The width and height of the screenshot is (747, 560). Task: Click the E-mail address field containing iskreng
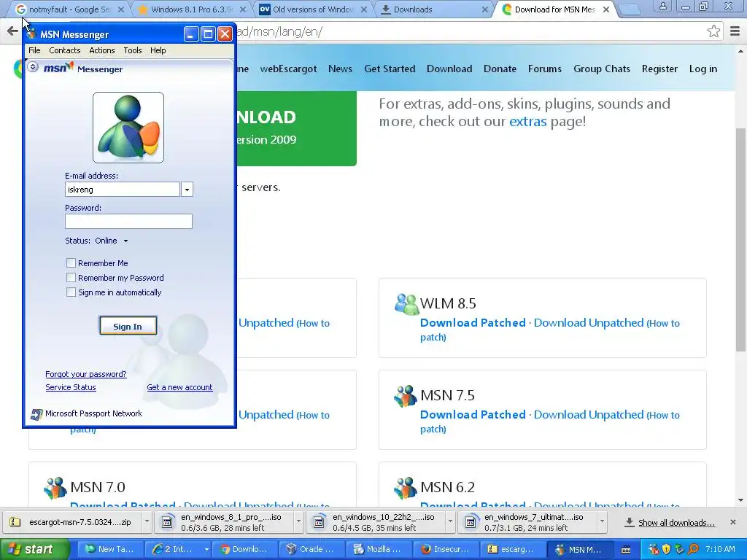pos(123,190)
